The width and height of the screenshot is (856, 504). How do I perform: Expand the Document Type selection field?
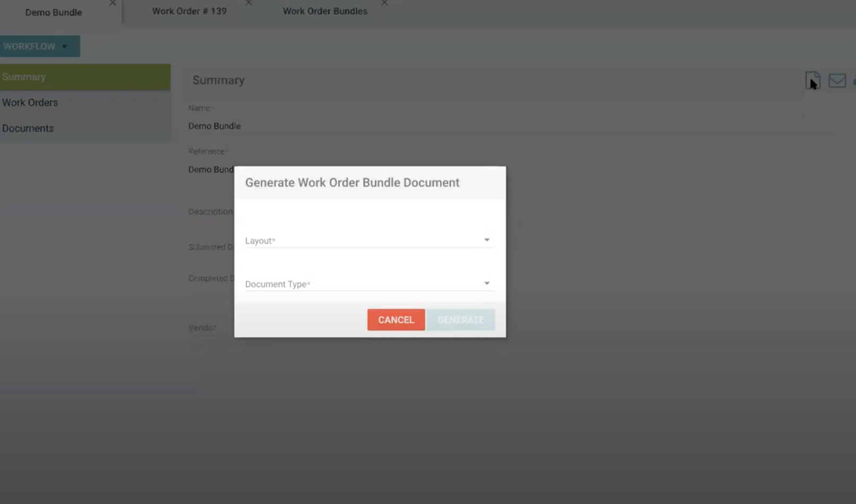coord(366,284)
